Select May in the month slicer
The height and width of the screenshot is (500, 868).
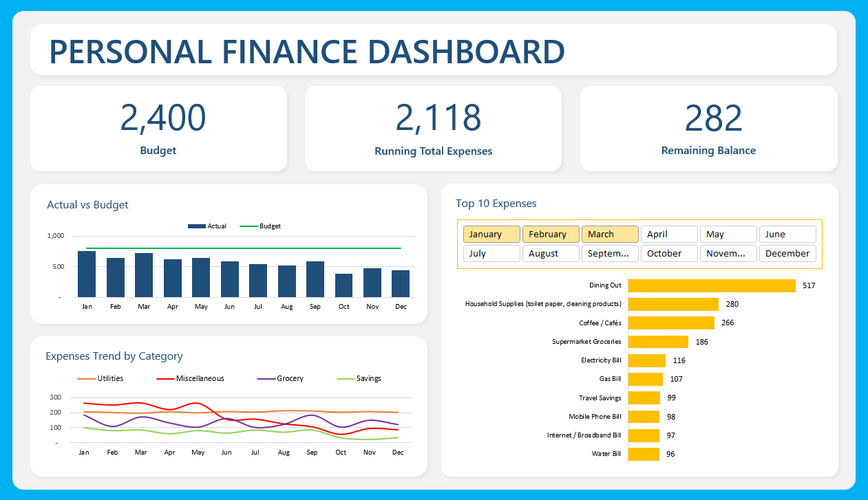tap(728, 234)
